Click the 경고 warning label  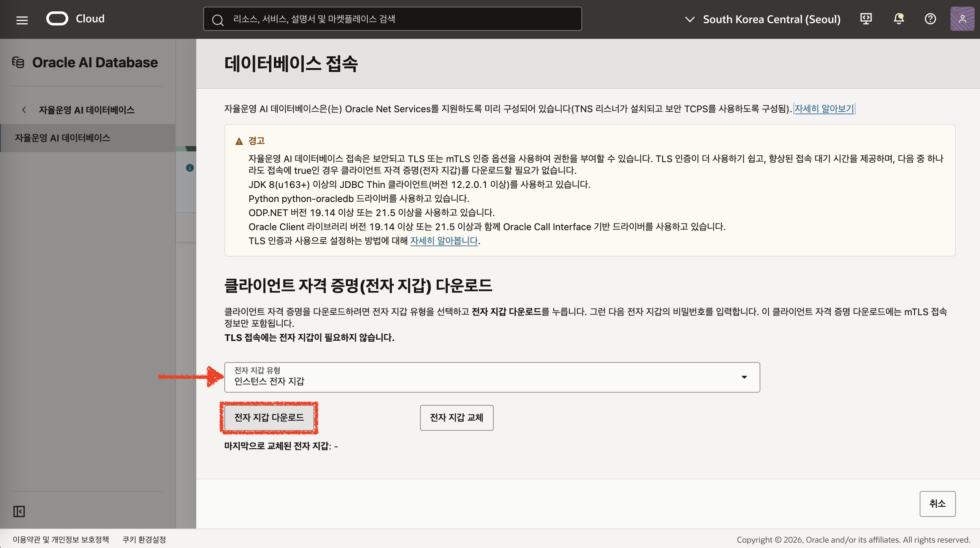click(257, 141)
